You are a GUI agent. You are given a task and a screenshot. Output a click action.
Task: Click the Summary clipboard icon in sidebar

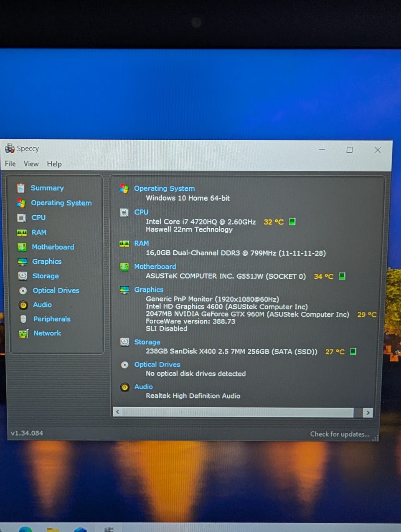coord(20,188)
